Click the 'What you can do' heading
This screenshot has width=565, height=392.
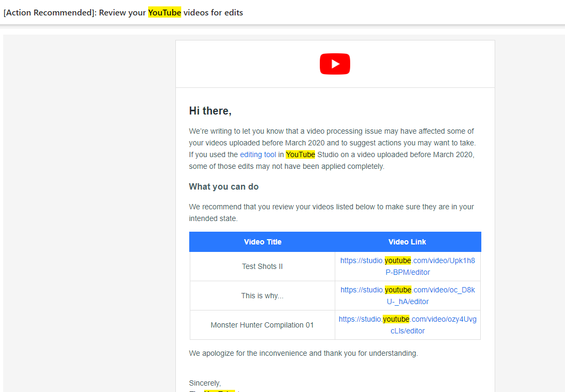click(224, 187)
